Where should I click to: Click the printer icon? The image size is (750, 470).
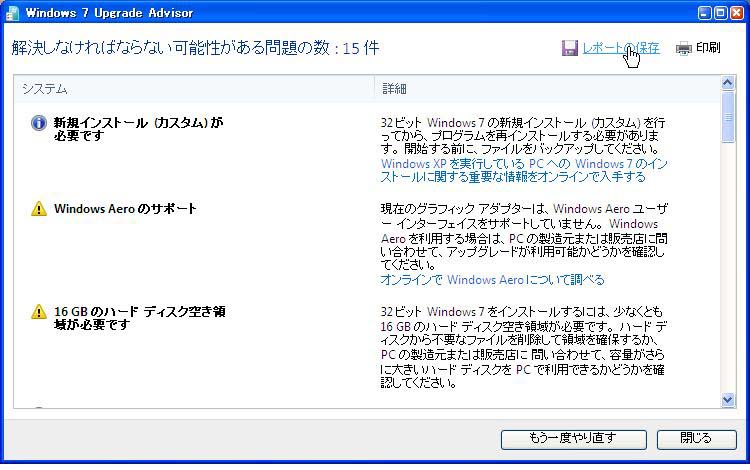(684, 48)
